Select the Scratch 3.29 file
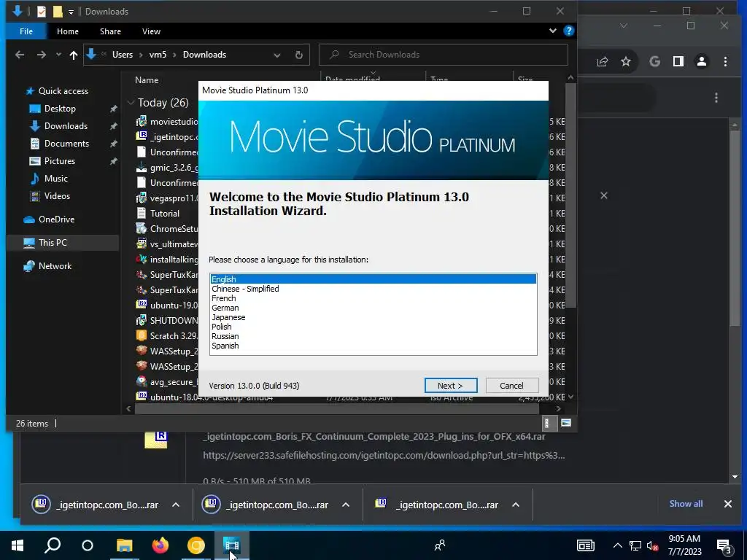The height and width of the screenshot is (560, 747). point(173,335)
